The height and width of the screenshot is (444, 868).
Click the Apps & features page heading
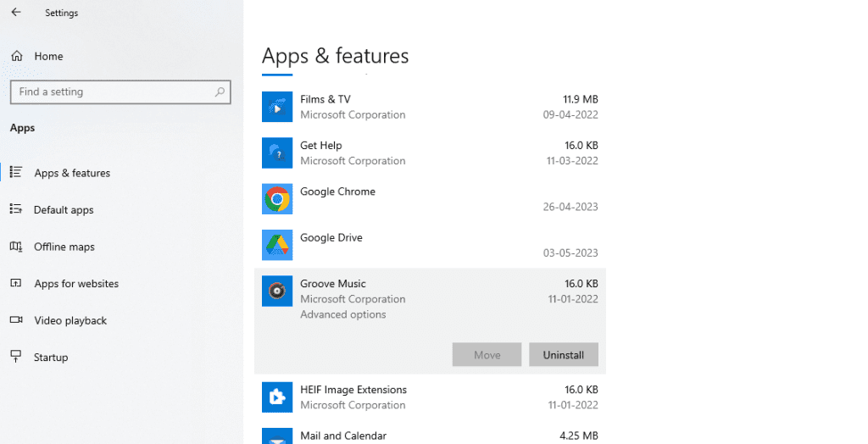pos(336,56)
